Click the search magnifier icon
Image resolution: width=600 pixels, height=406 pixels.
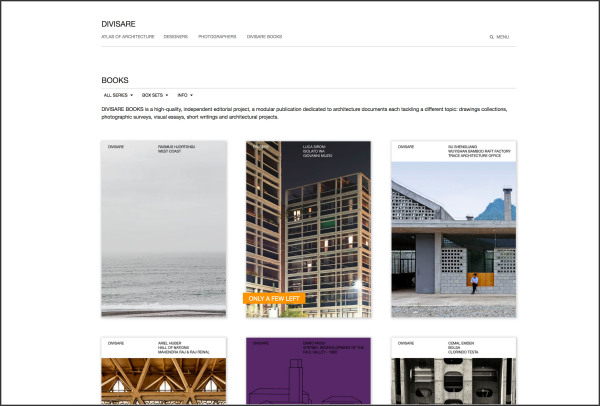(x=491, y=36)
